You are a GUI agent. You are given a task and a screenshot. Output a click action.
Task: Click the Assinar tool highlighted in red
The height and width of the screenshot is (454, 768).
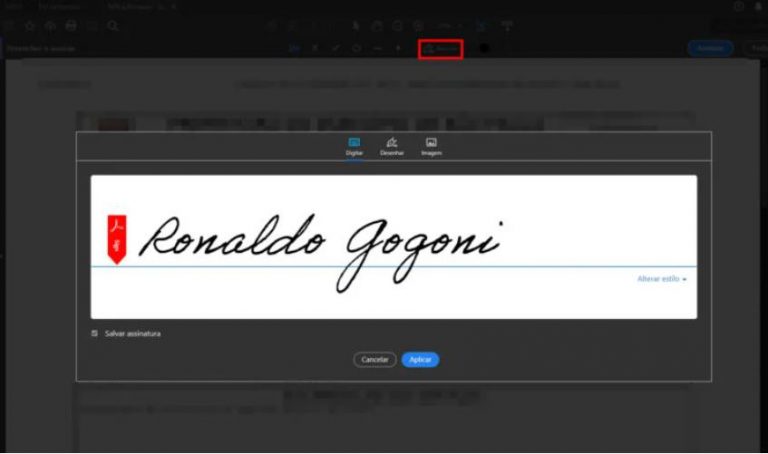(440, 48)
